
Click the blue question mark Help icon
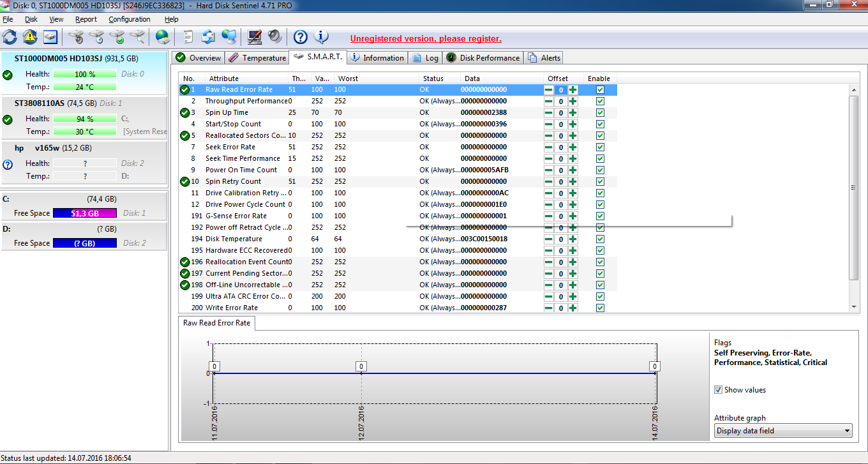tap(300, 37)
